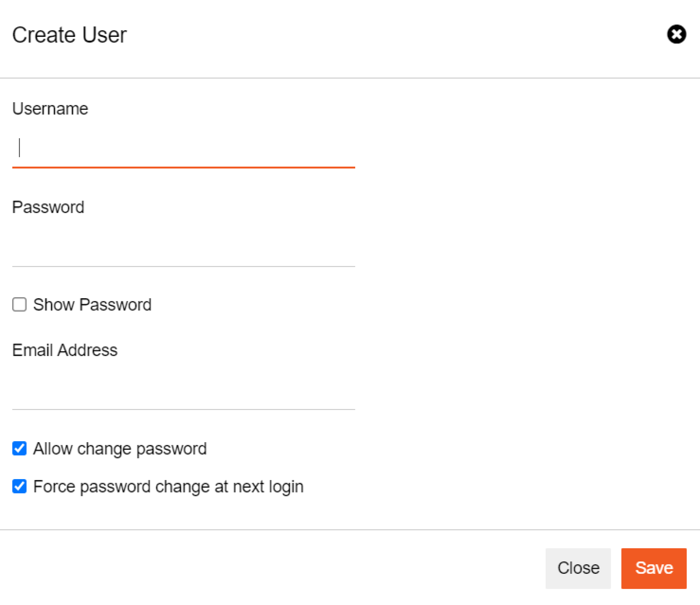This screenshot has height=605, width=700.
Task: Click the orange Save button
Action: pyautogui.click(x=654, y=568)
